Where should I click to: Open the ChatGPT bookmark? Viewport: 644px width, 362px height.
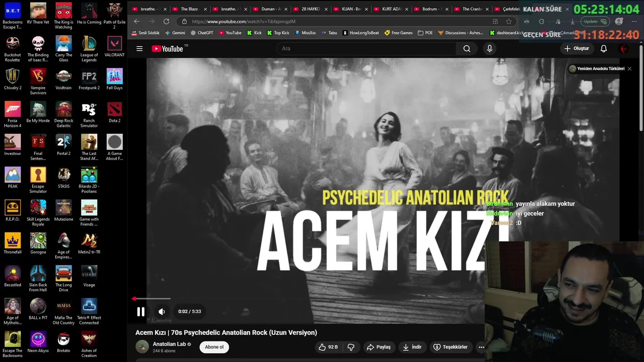coord(202,33)
